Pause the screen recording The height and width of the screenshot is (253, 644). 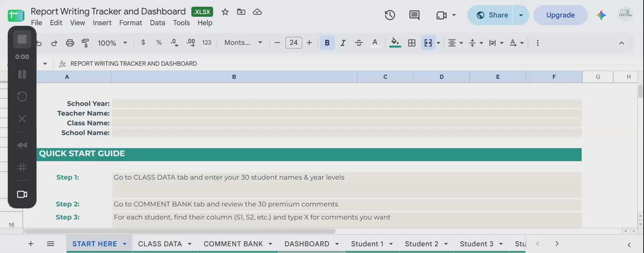tap(22, 74)
